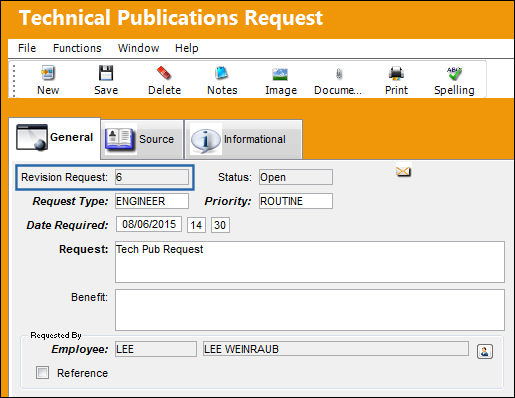Click the Employee code field LEE

pos(156,349)
